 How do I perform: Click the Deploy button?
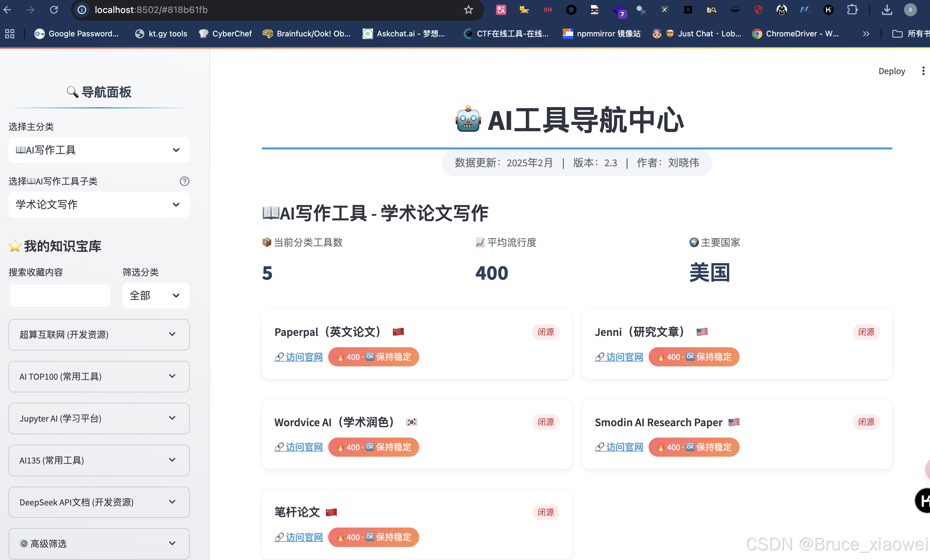click(x=892, y=71)
